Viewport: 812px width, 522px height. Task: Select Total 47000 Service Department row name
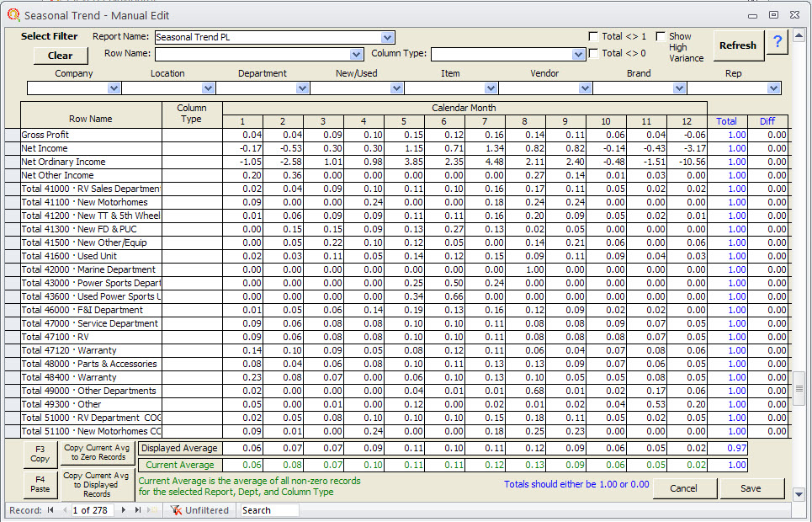click(x=91, y=323)
